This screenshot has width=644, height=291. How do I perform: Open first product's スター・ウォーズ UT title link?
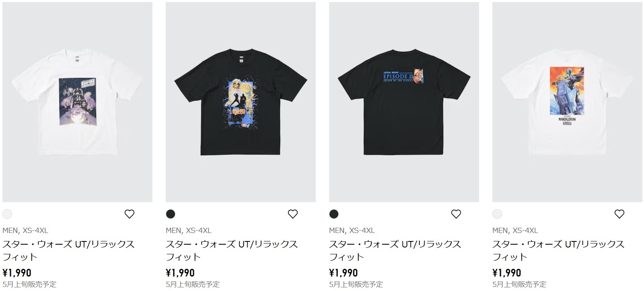click(x=69, y=250)
